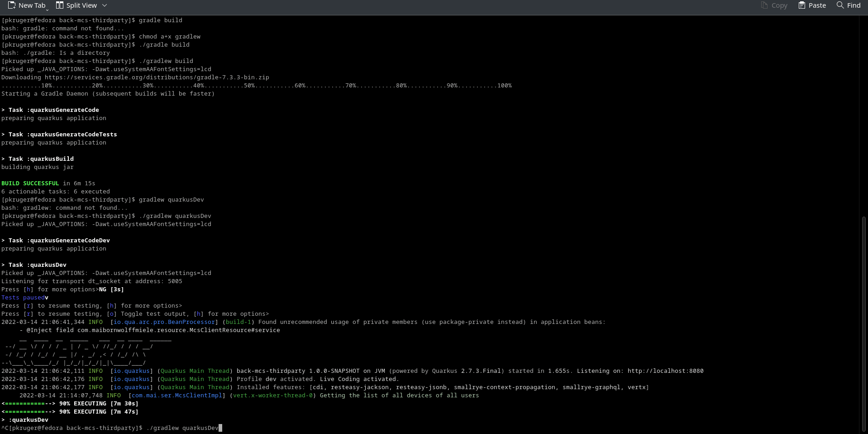The image size is (868, 434).
Task: Click the 'Task :quarkusGenerateCodeDev' line
Action: tap(56, 241)
